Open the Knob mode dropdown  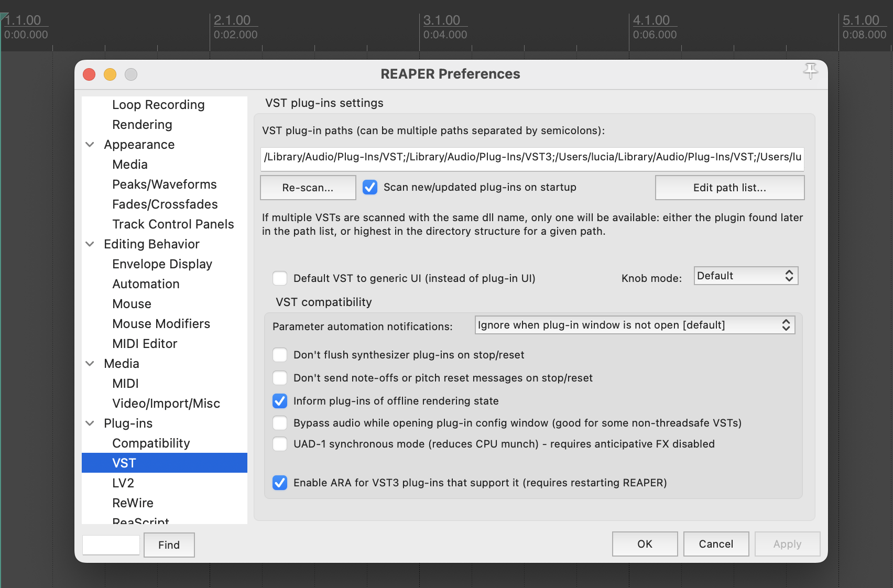pos(745,276)
